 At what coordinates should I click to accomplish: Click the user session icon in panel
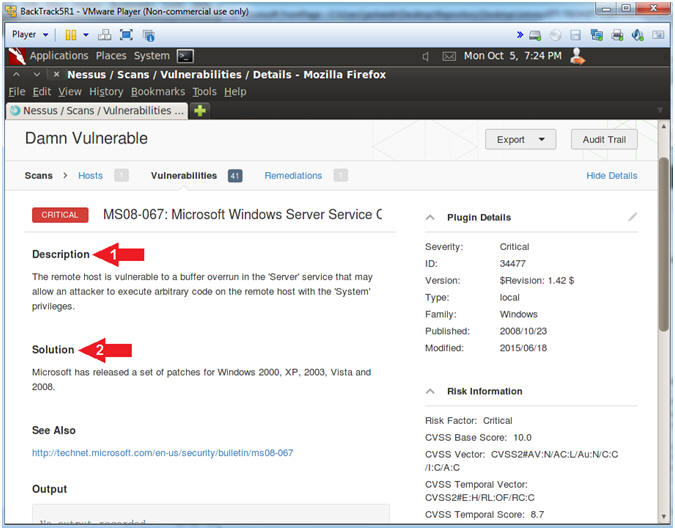[x=577, y=56]
